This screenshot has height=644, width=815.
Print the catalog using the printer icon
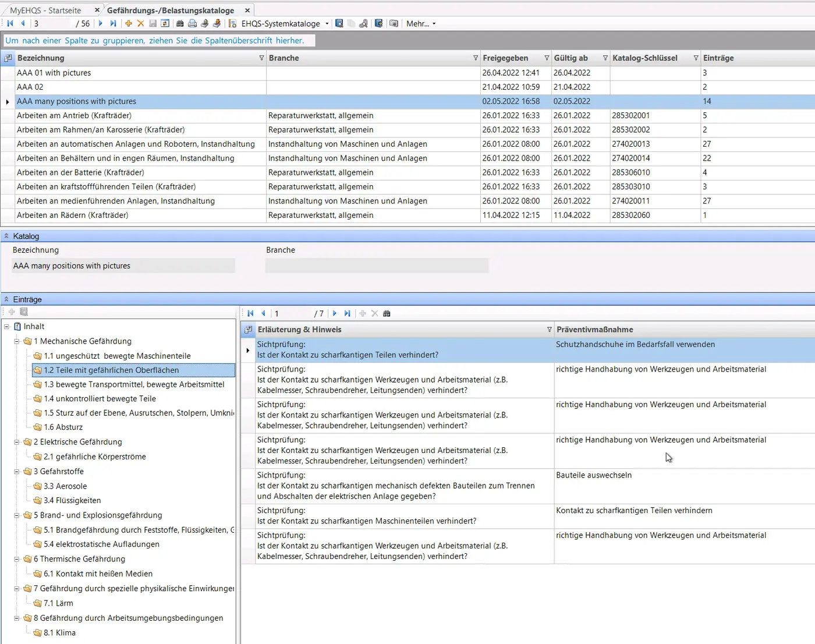192,23
